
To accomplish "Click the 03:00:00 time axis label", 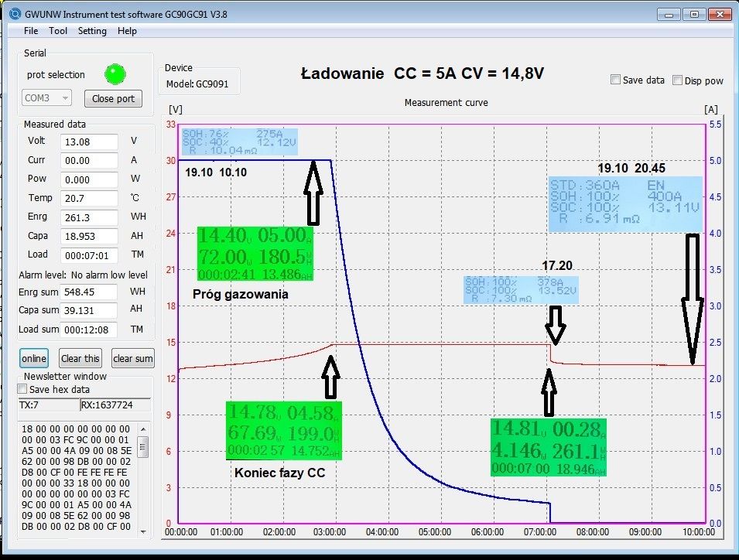I will (330, 532).
